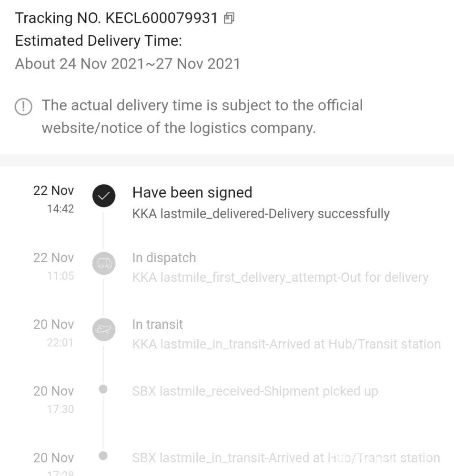Click the 'Out for delivery' detail line
This screenshot has width=454, height=476.
280,278
